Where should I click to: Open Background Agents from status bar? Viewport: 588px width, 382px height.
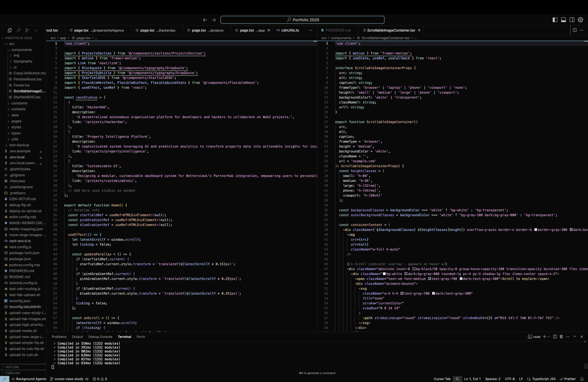tap(29, 379)
